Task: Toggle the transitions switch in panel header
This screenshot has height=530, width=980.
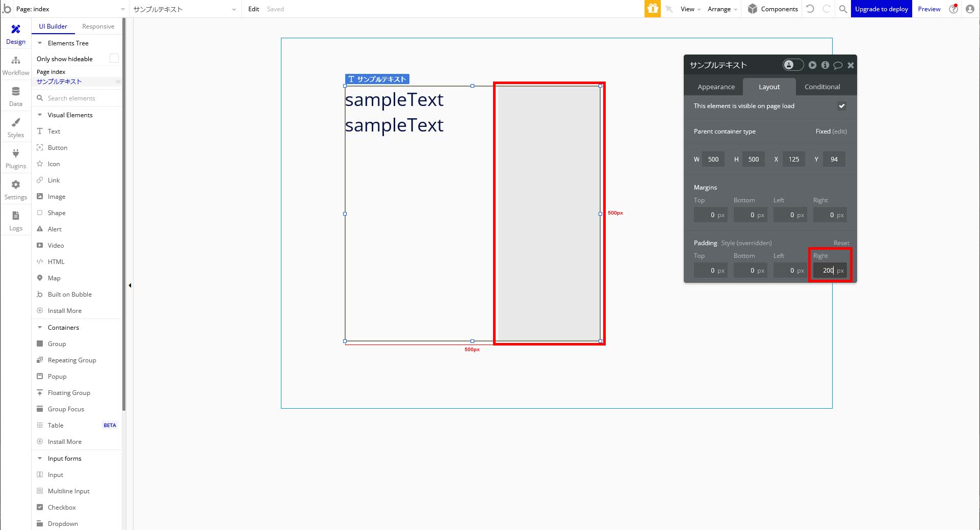Action: tap(793, 65)
